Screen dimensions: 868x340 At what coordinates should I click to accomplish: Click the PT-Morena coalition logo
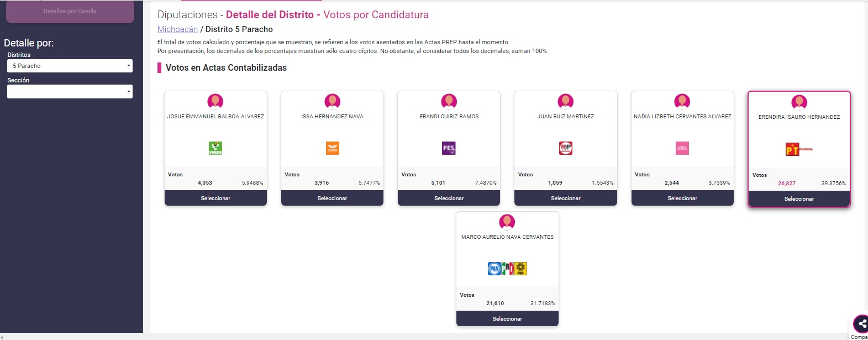point(799,149)
